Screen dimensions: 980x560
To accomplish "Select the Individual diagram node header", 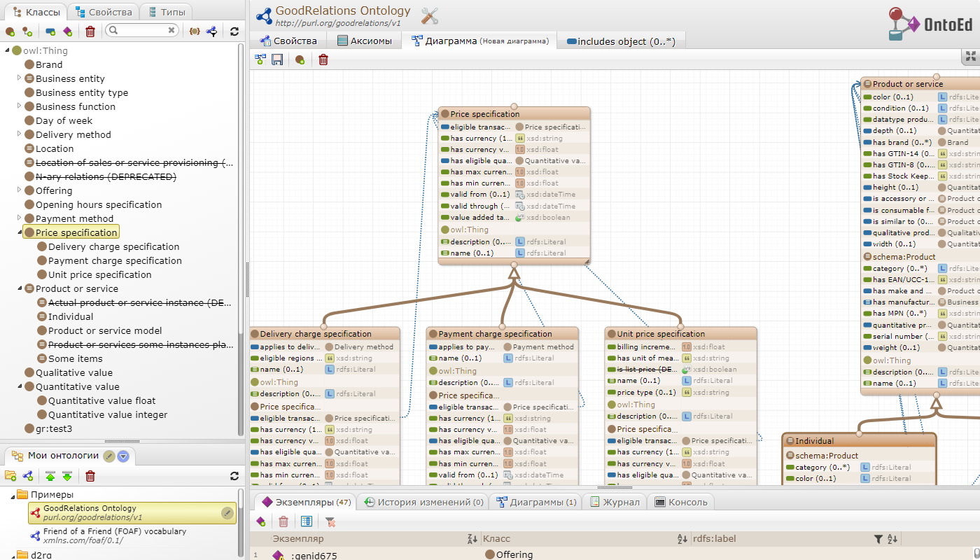I will click(859, 440).
